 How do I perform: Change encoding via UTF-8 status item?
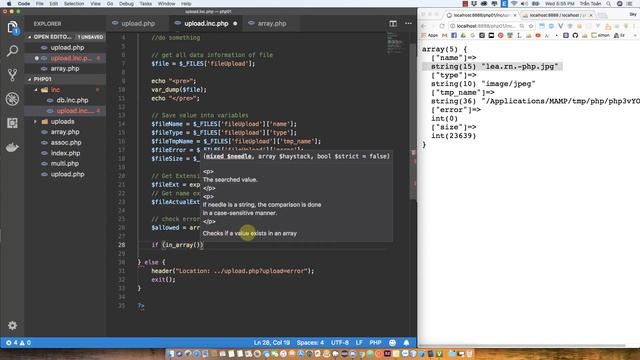pyautogui.click(x=340, y=342)
